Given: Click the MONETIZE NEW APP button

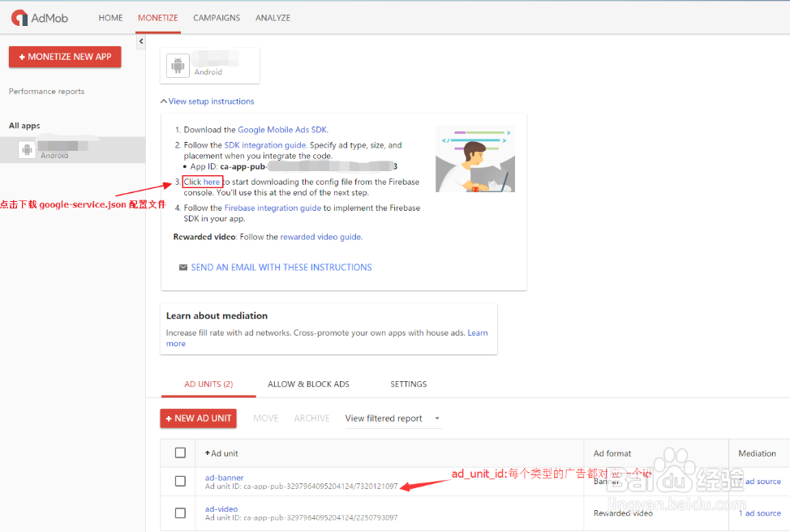Looking at the screenshot, I should 64,57.
